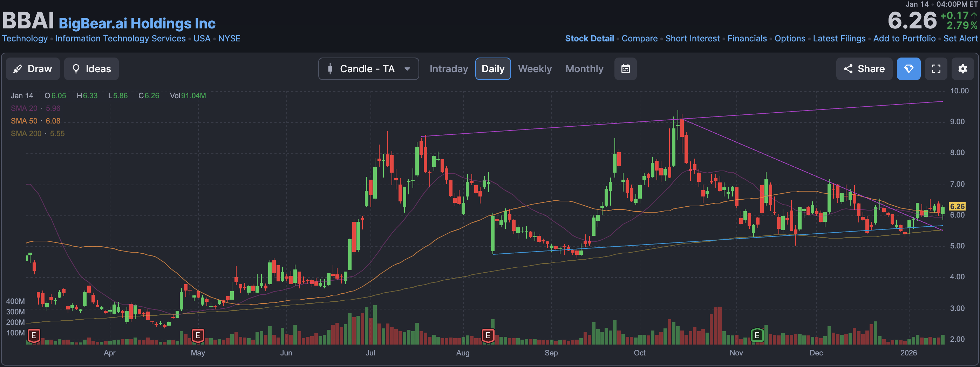Switch to the Weekly timeframe
The image size is (980, 367).
[x=535, y=69]
